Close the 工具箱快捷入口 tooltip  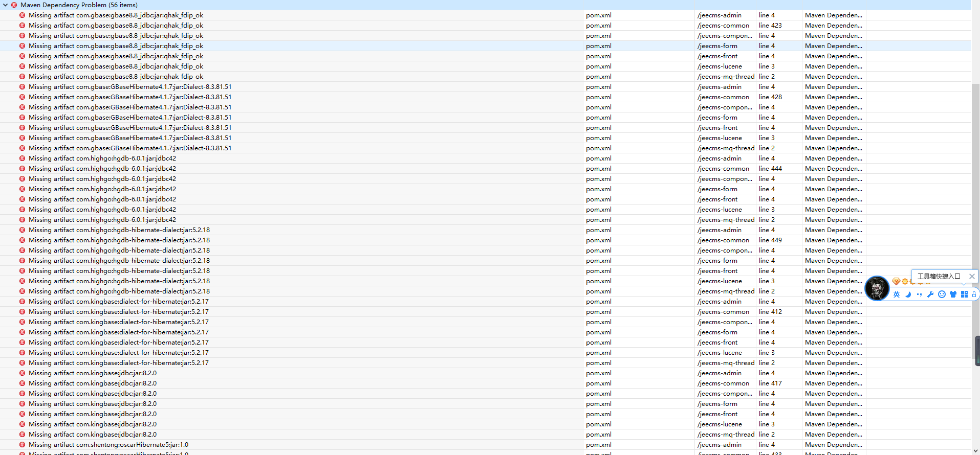[x=972, y=276]
